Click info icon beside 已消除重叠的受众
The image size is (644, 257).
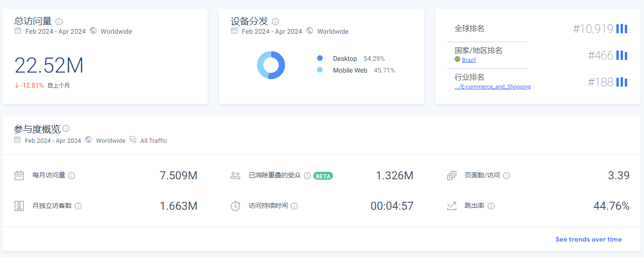pos(307,176)
